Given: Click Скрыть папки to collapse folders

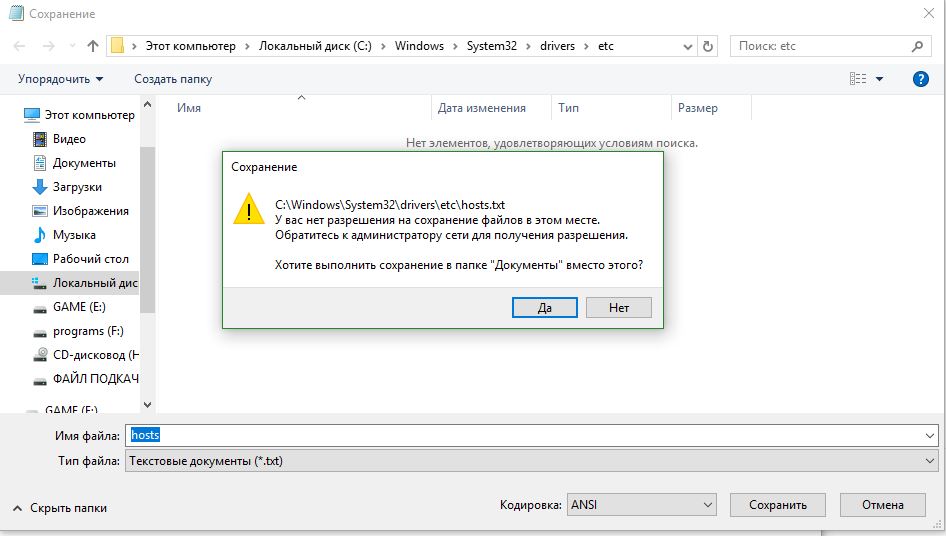Looking at the screenshot, I should [x=60, y=508].
